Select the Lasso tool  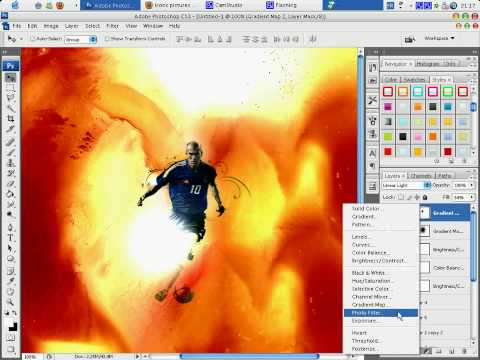[11, 98]
